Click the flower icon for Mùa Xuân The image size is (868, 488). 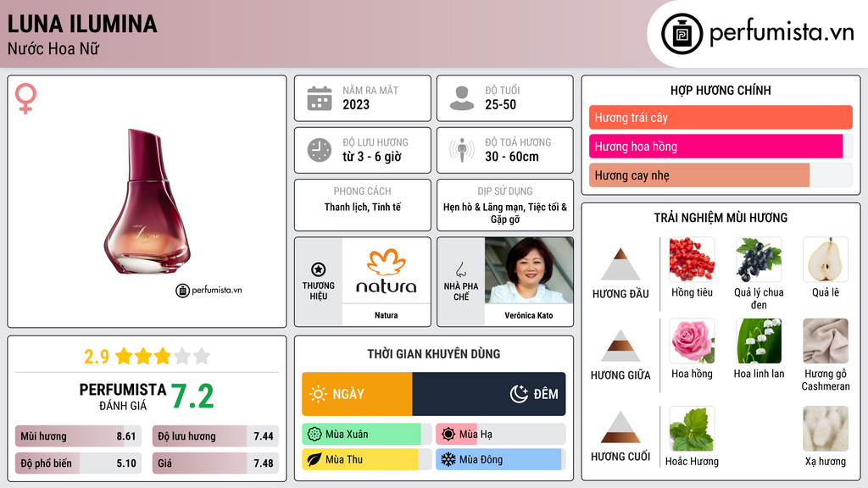click(314, 435)
